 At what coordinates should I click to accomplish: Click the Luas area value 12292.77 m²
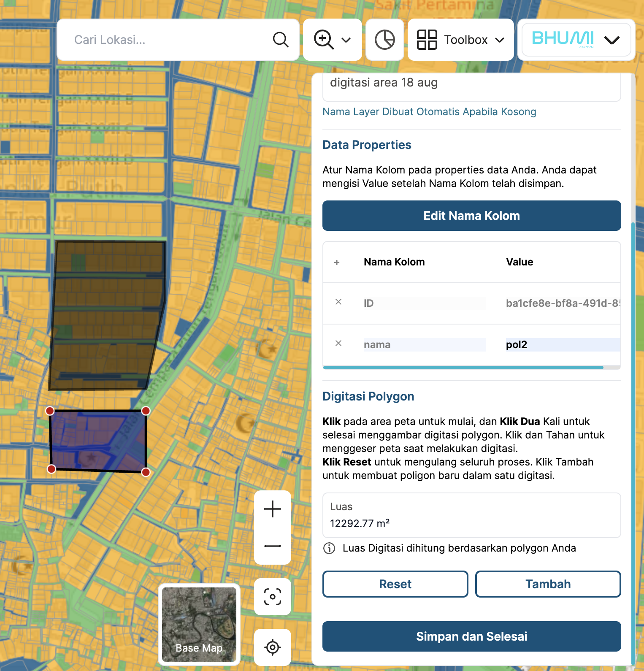[360, 524]
